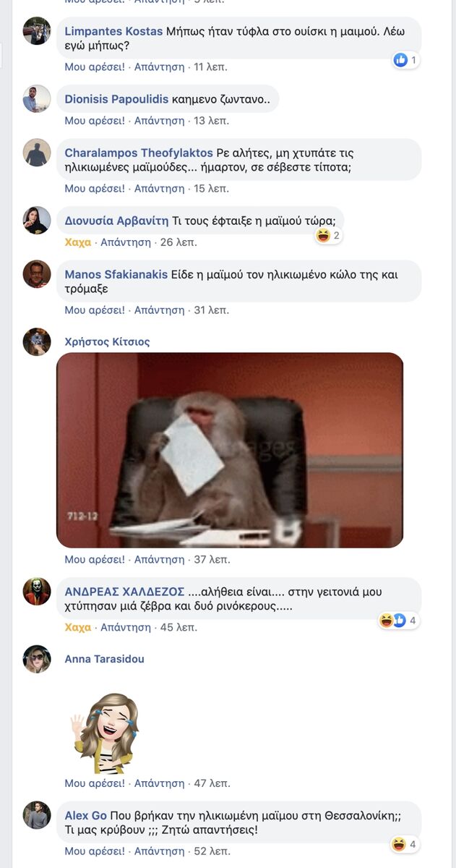Reply to Alex Go comment

pos(159,851)
